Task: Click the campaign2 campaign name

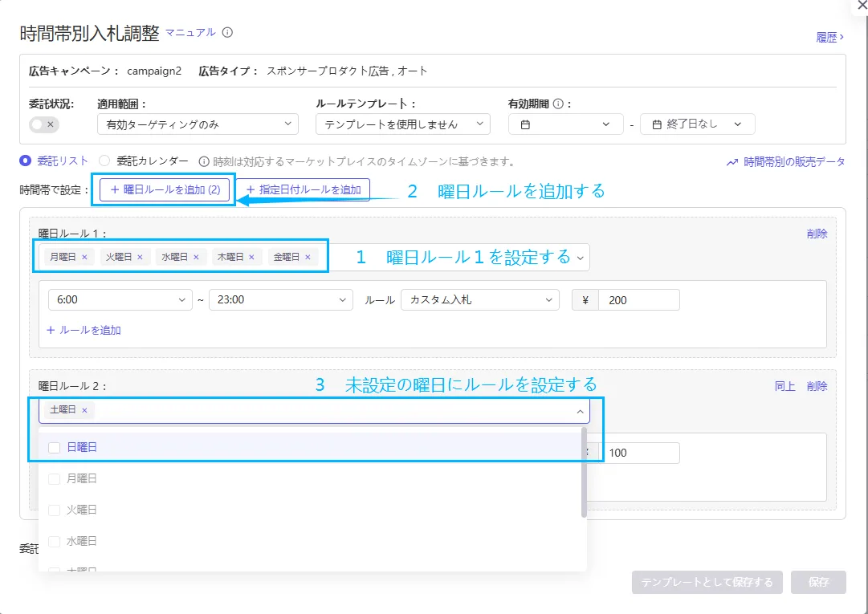Action: click(x=154, y=71)
